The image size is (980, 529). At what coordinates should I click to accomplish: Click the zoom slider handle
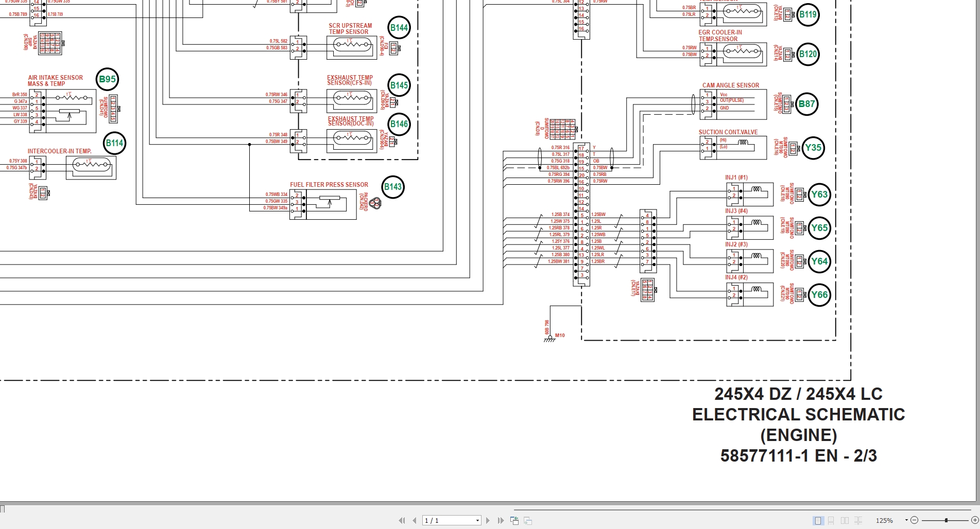(x=946, y=520)
